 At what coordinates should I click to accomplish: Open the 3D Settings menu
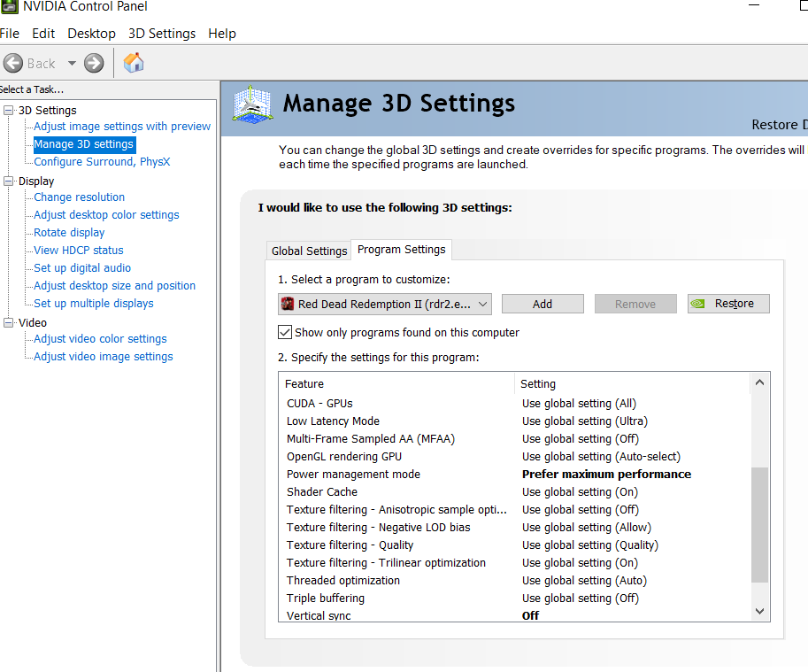pos(162,34)
